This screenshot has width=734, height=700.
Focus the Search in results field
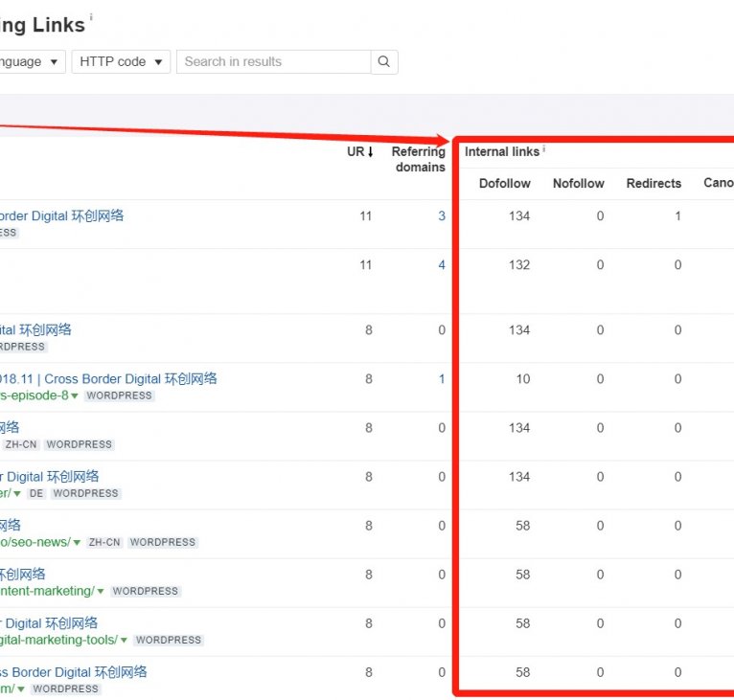tap(273, 61)
